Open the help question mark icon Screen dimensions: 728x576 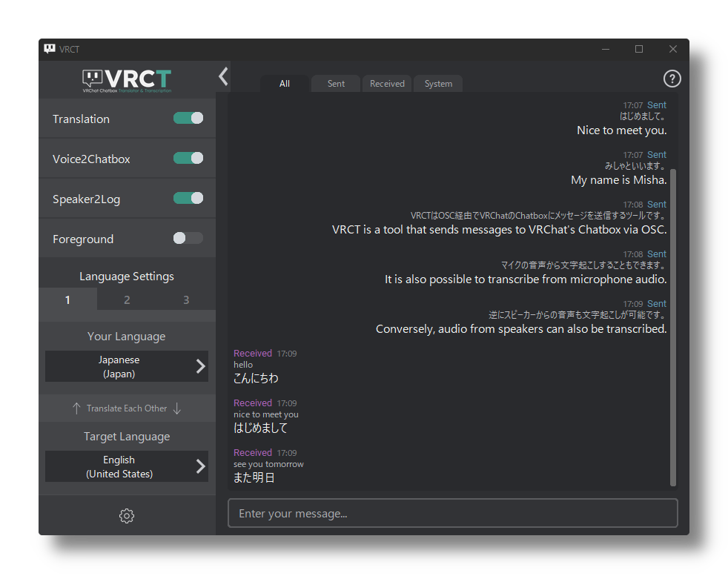point(672,79)
